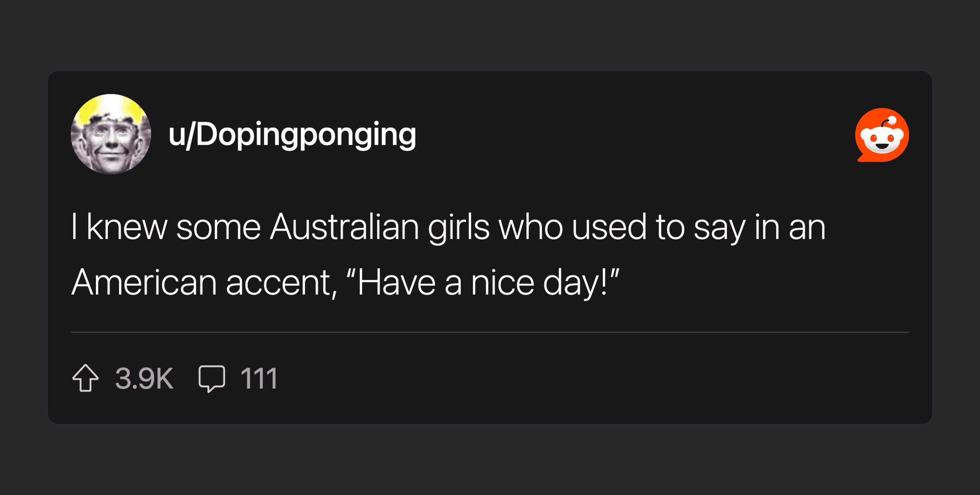
Task: Click the "in an" text ending first line
Action: coord(790,227)
